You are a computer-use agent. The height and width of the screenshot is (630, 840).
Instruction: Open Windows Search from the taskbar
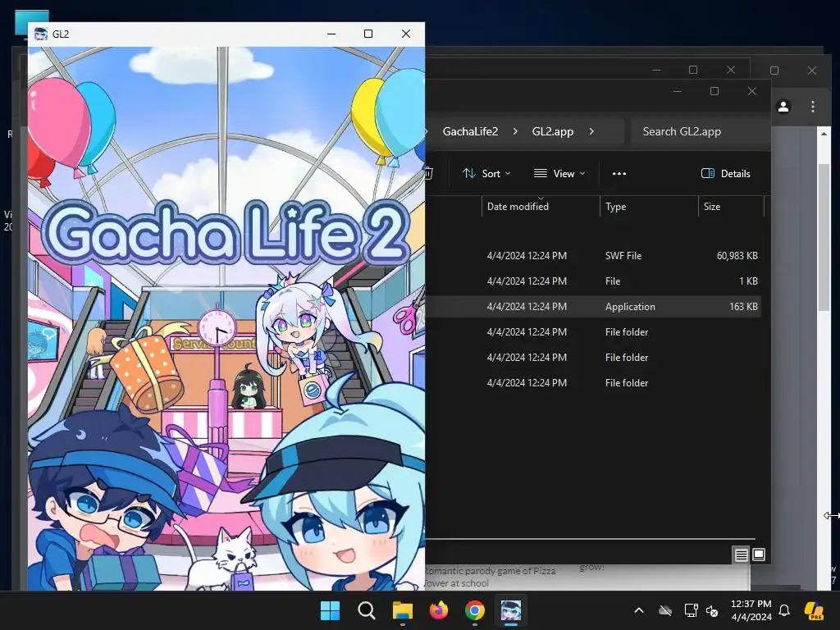(x=367, y=610)
